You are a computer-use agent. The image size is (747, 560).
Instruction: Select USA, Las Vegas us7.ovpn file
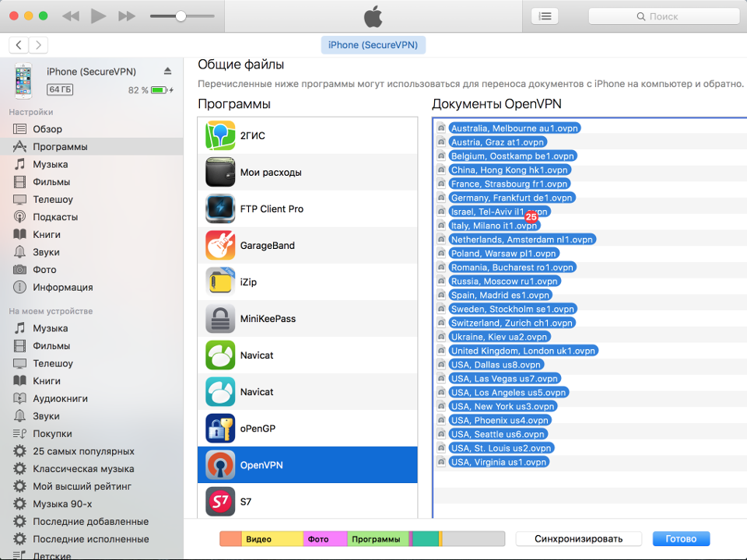click(504, 379)
